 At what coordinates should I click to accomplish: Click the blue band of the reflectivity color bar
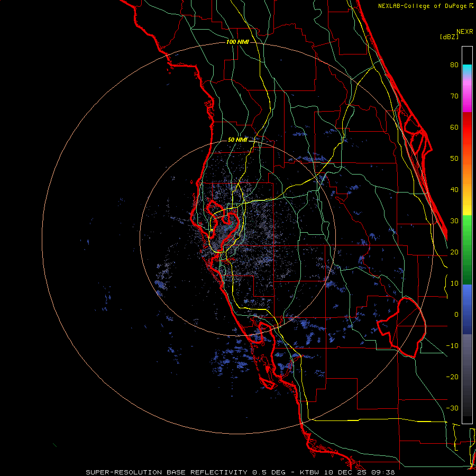(x=467, y=309)
